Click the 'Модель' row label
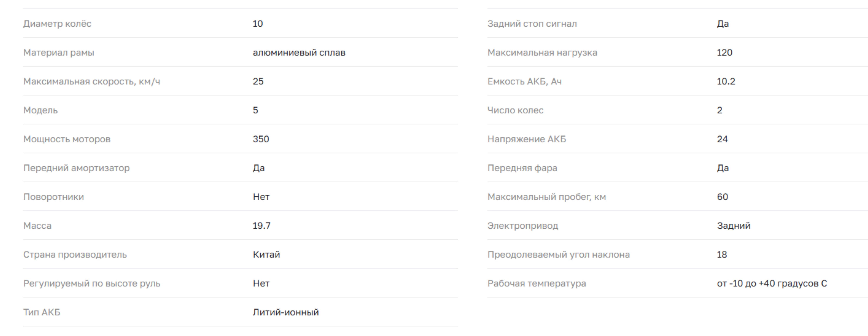 (x=40, y=110)
